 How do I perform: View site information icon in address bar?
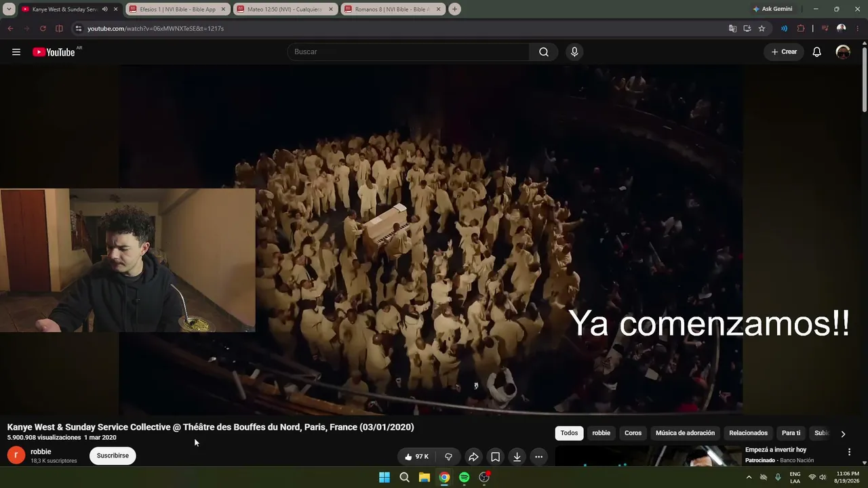[x=78, y=28]
